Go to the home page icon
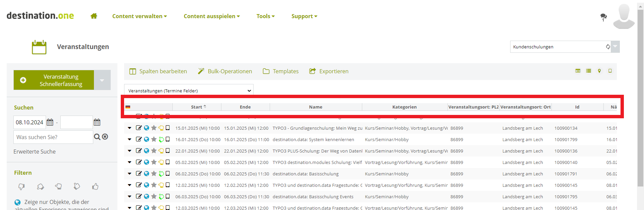 pyautogui.click(x=94, y=16)
